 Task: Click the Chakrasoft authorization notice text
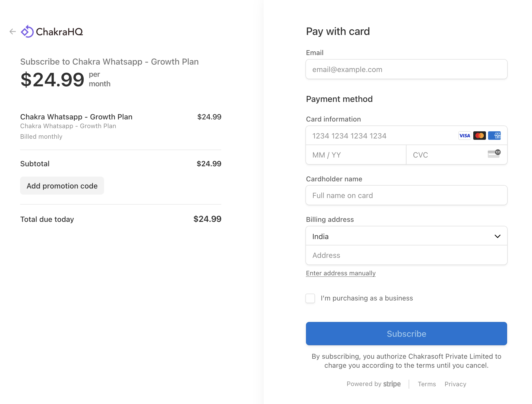click(x=407, y=361)
